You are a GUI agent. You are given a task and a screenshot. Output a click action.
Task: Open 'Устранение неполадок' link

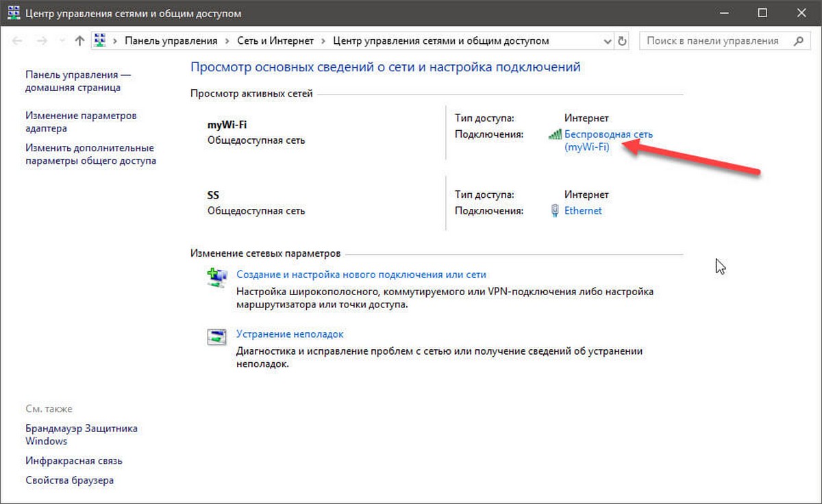click(x=290, y=334)
